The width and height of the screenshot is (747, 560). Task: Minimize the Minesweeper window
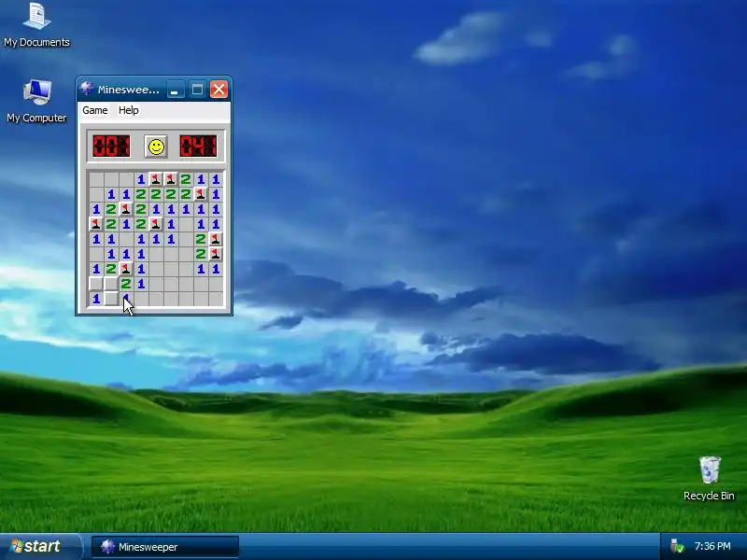point(175,89)
